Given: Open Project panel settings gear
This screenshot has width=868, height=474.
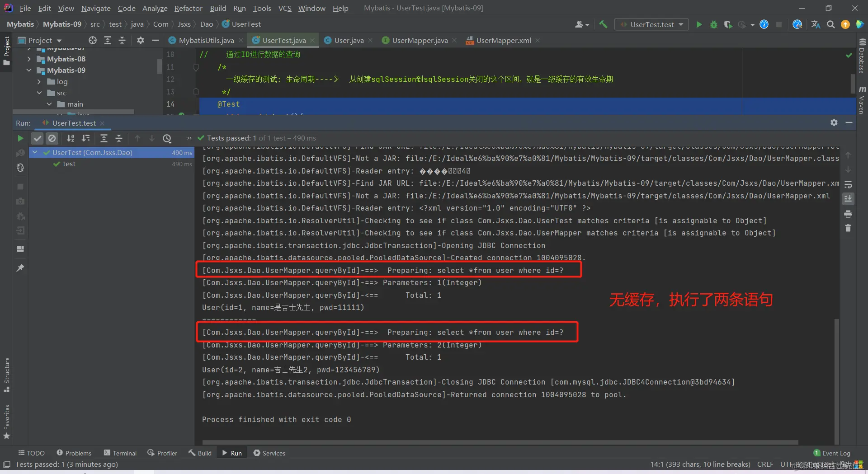Looking at the screenshot, I should pyautogui.click(x=141, y=40).
